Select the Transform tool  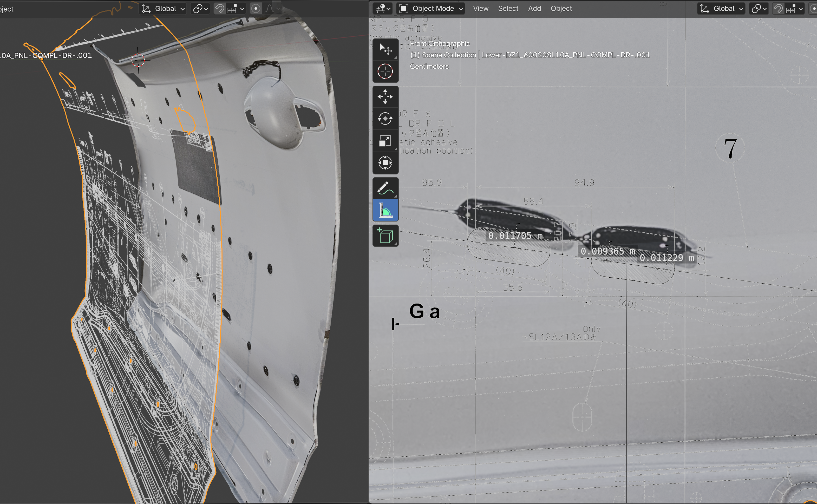385,163
